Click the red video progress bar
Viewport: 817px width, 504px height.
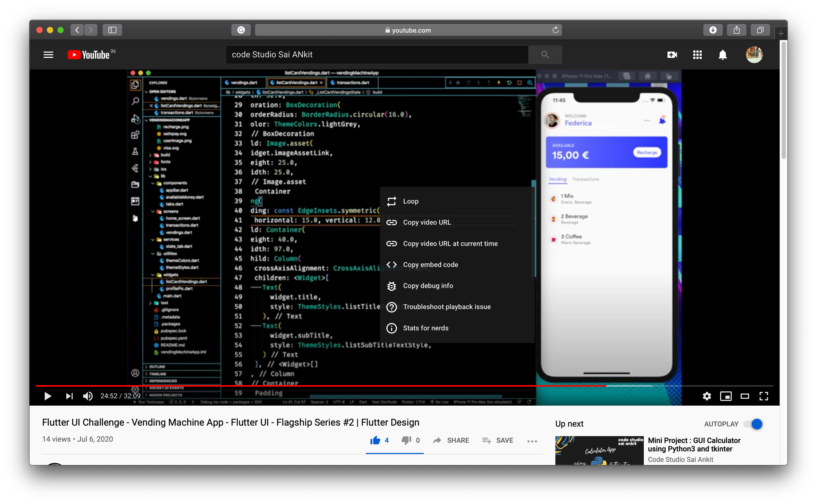320,386
